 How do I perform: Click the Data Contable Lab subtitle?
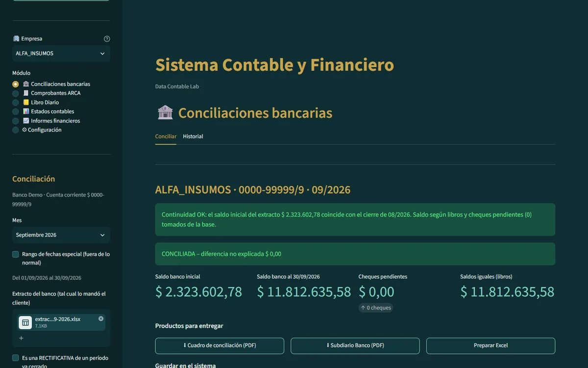coord(177,86)
